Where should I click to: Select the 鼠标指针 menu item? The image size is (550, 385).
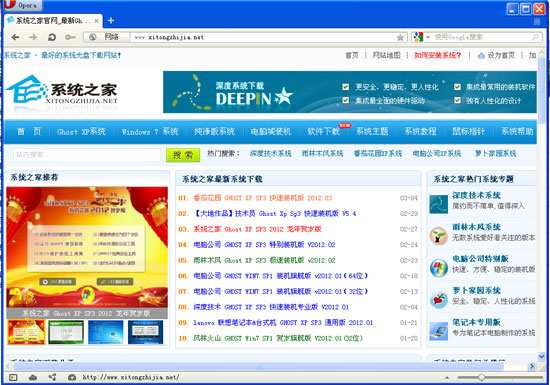pyautogui.click(x=468, y=131)
